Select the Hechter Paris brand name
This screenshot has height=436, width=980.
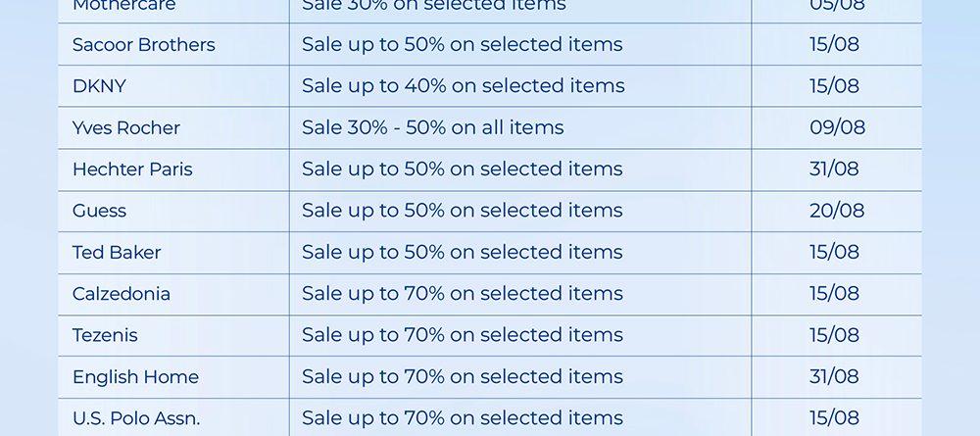tap(132, 170)
